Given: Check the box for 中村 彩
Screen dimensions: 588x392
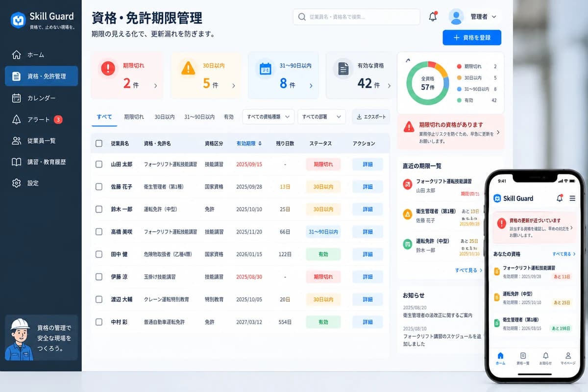Looking at the screenshot, I should click(x=99, y=322).
